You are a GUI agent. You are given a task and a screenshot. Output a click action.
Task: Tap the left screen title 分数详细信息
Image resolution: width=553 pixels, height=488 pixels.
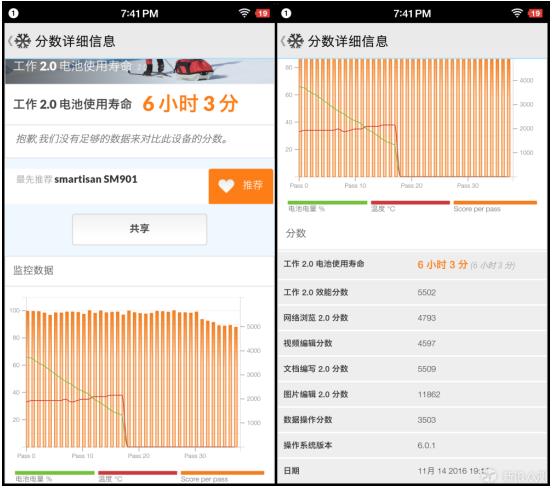(x=75, y=41)
